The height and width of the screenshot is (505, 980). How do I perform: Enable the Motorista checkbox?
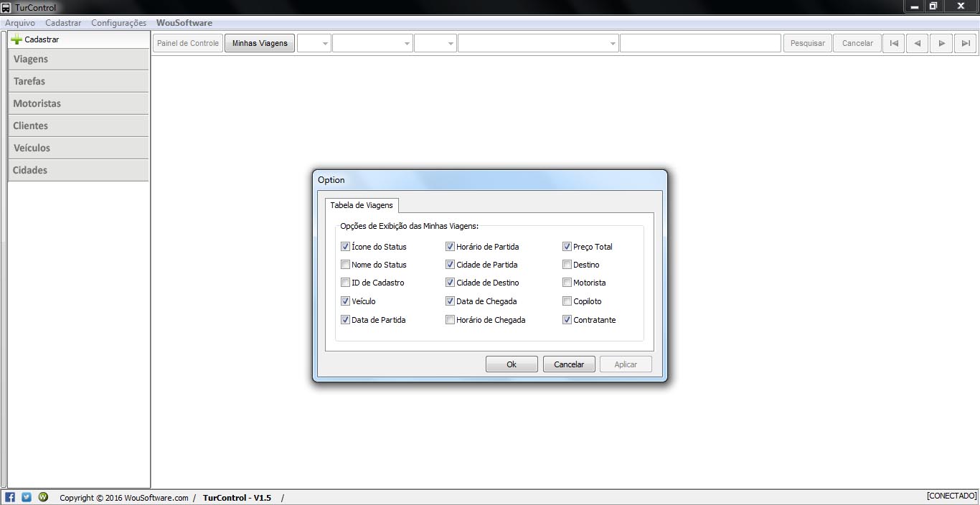(x=567, y=282)
